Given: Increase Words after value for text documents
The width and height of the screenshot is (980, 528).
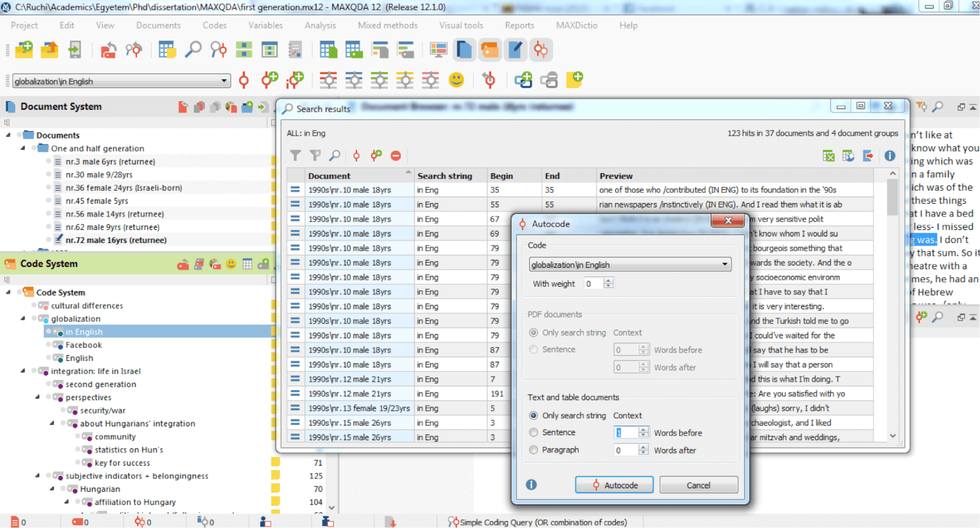Looking at the screenshot, I should pyautogui.click(x=644, y=447).
